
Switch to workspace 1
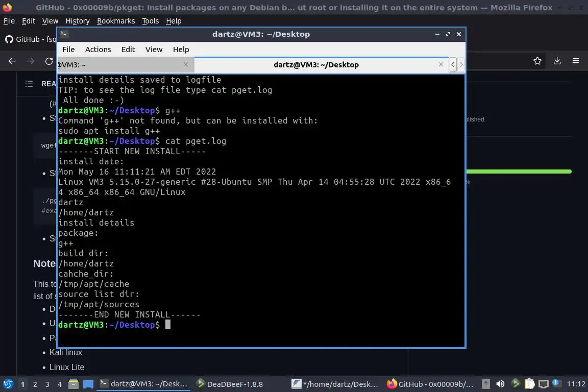click(x=23, y=384)
